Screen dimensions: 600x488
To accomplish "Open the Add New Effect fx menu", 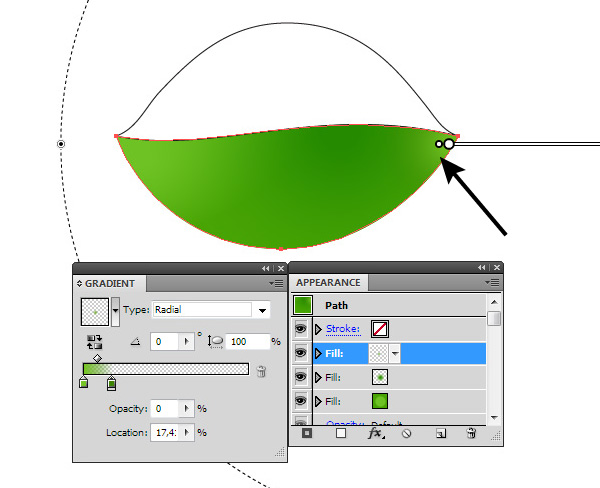I will [x=376, y=434].
